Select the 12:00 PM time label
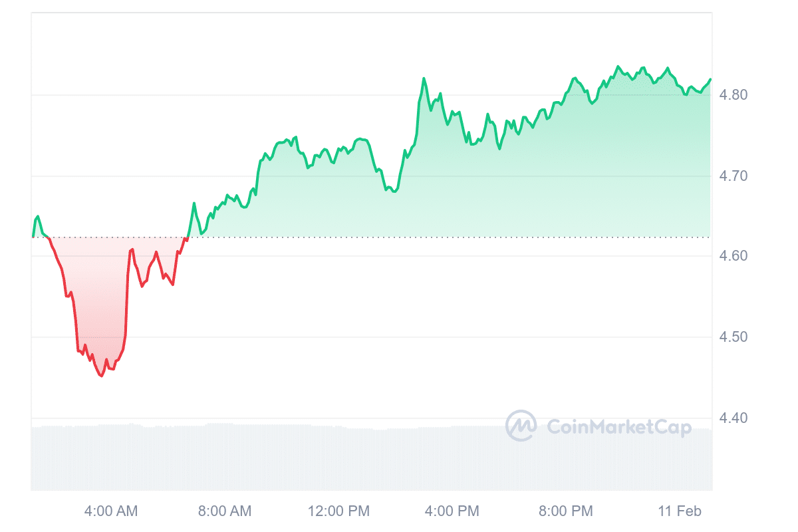 coord(338,511)
